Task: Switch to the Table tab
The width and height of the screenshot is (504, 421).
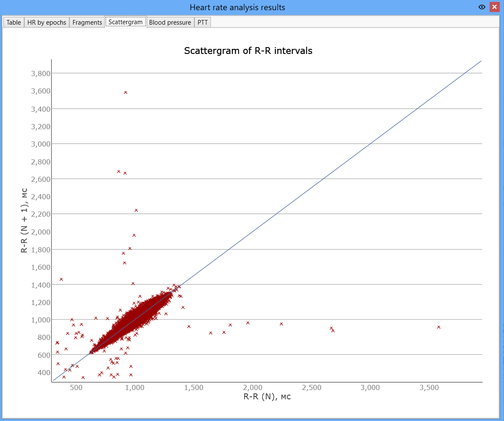Action: pyautogui.click(x=14, y=23)
